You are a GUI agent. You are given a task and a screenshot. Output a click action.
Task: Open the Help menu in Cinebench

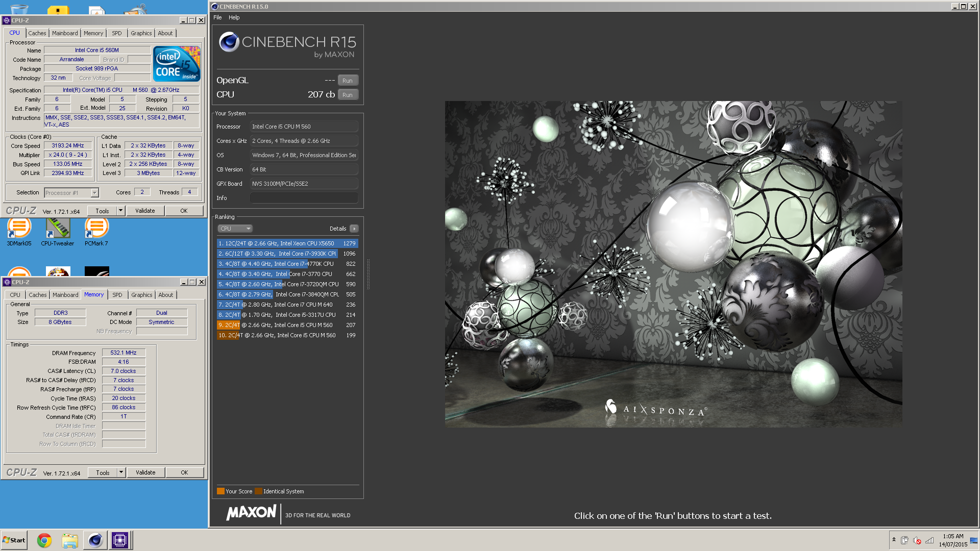tap(234, 17)
